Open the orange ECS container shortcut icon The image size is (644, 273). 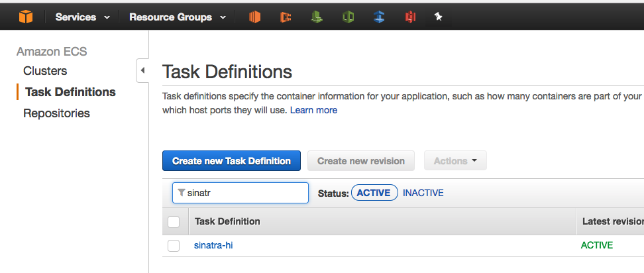pyautogui.click(x=286, y=17)
